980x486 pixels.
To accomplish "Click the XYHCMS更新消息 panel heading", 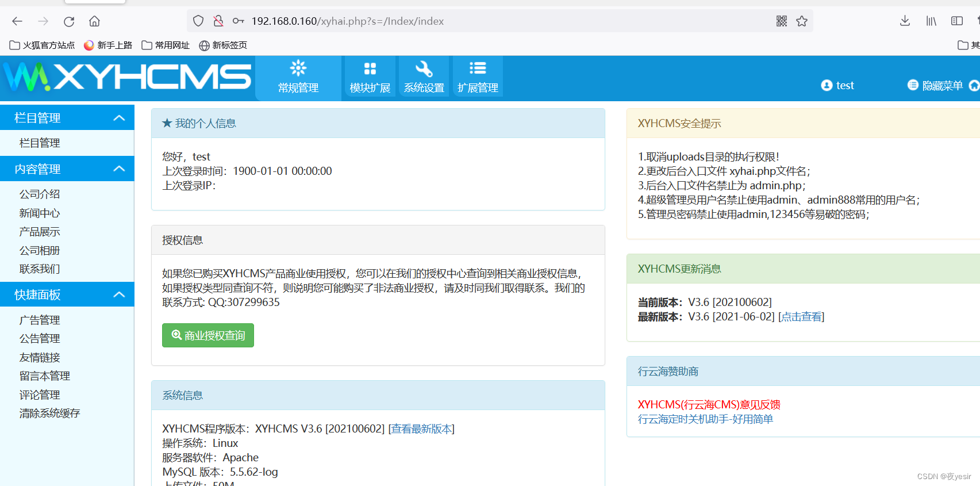I will [804, 269].
